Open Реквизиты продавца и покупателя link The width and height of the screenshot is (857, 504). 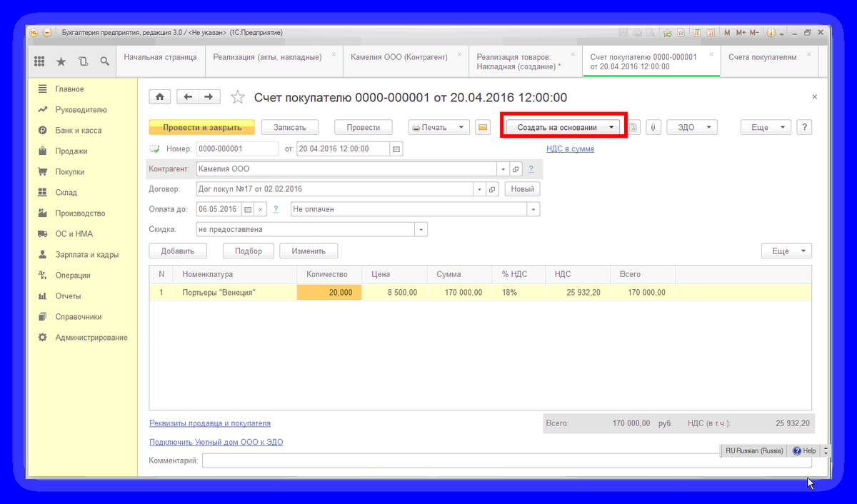point(210,423)
